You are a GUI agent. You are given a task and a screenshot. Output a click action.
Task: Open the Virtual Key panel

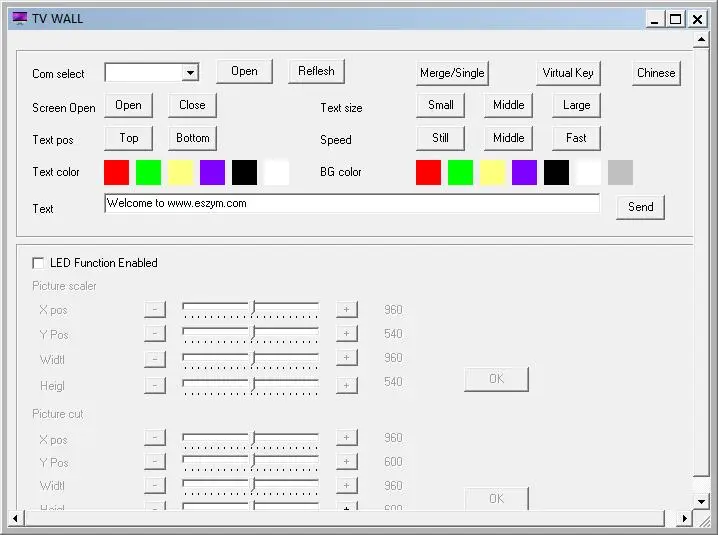(x=568, y=73)
